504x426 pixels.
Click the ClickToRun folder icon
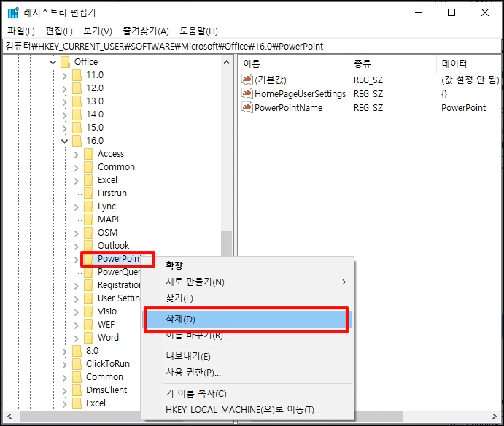click(x=77, y=364)
